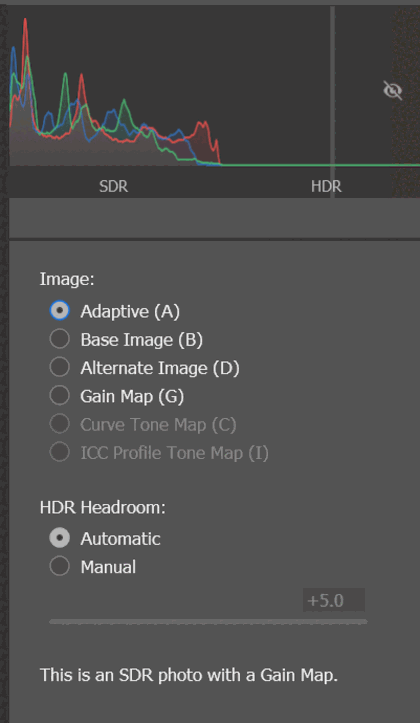Click the HDR Headroom slider track
Viewport: 420px width, 723px height.
pos(208,622)
